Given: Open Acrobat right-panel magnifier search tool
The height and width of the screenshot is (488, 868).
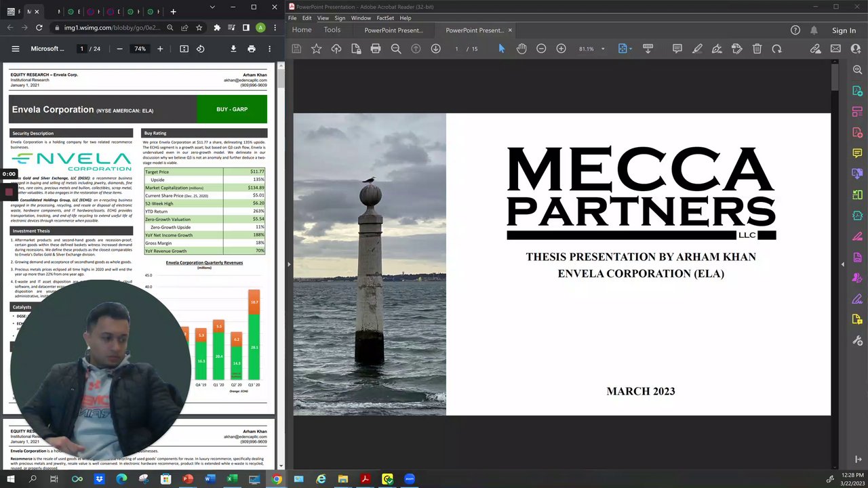Looking at the screenshot, I should click(x=858, y=70).
